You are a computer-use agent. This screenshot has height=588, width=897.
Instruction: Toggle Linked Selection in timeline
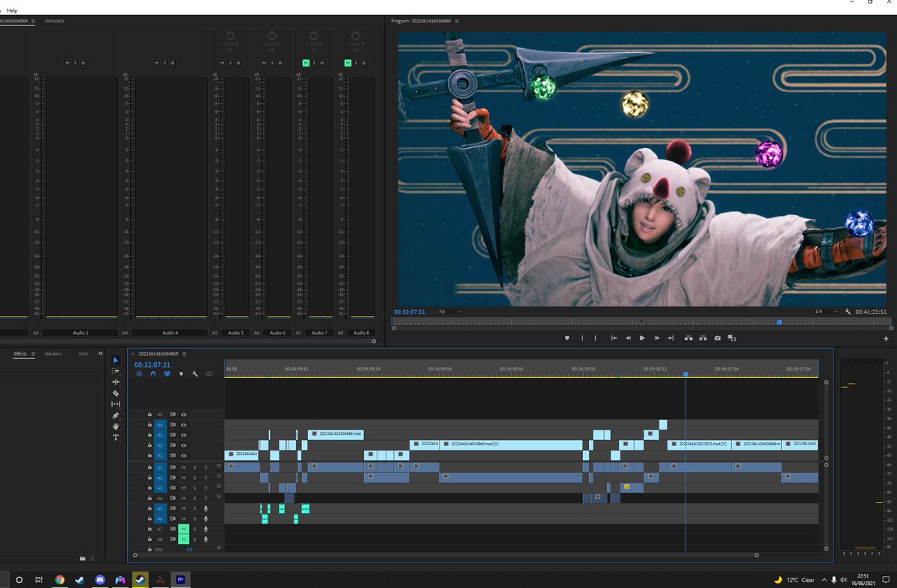(167, 374)
